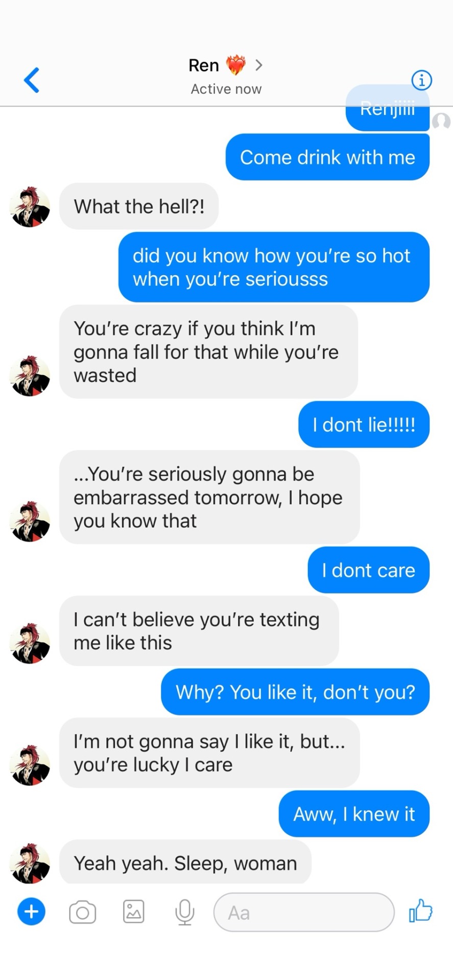Open conversation info icon
The image size is (453, 980).
421,80
